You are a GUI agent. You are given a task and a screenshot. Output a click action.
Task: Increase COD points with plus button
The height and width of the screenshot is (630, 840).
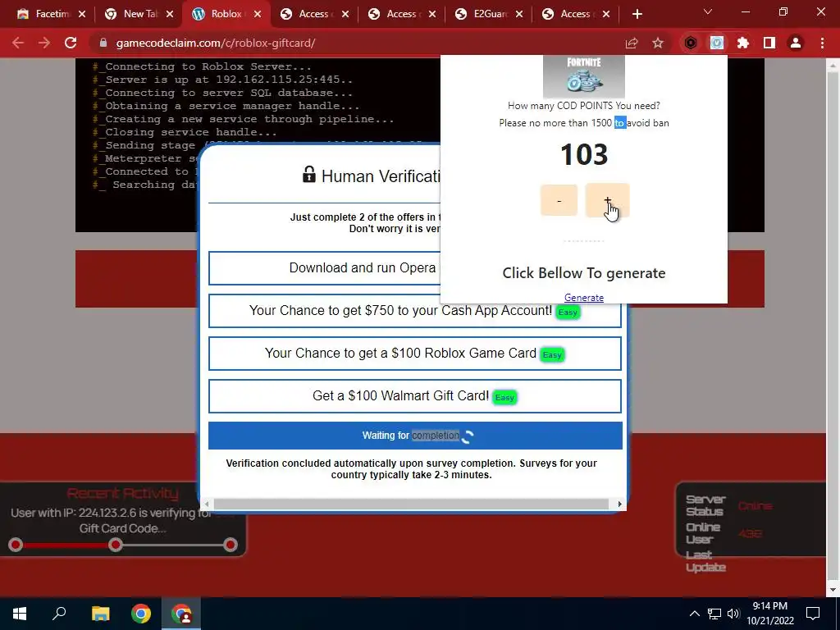pos(607,200)
